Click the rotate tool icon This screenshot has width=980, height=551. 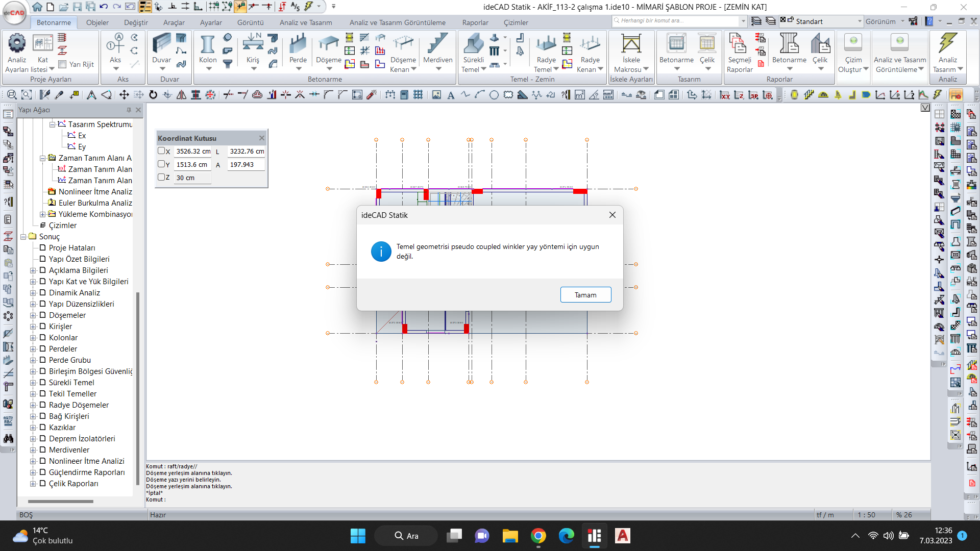pos(153,95)
